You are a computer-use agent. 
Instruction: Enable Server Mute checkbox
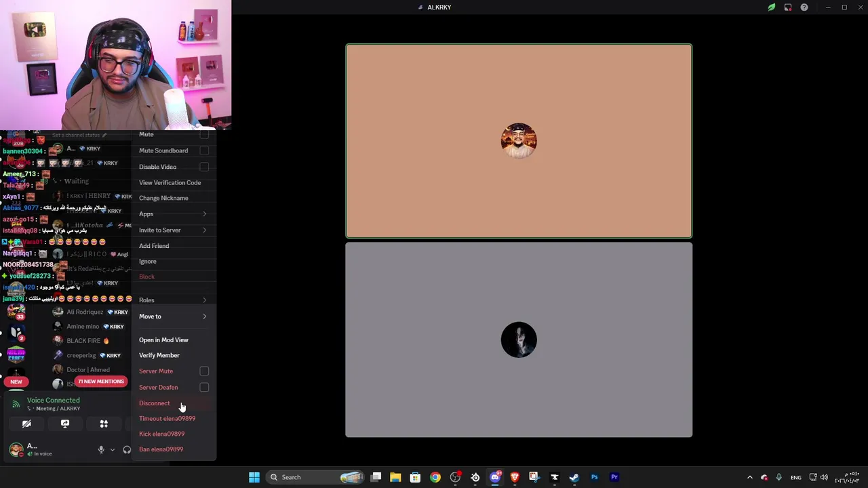(204, 371)
